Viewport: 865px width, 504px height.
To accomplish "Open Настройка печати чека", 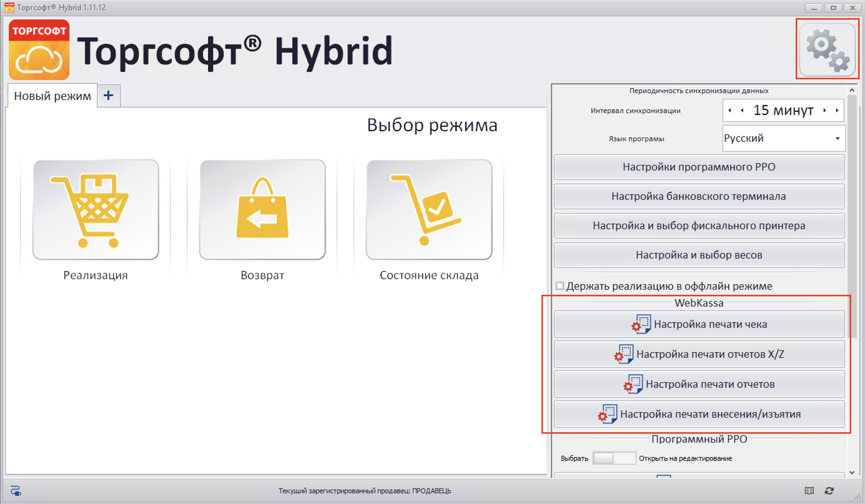I will tap(699, 324).
